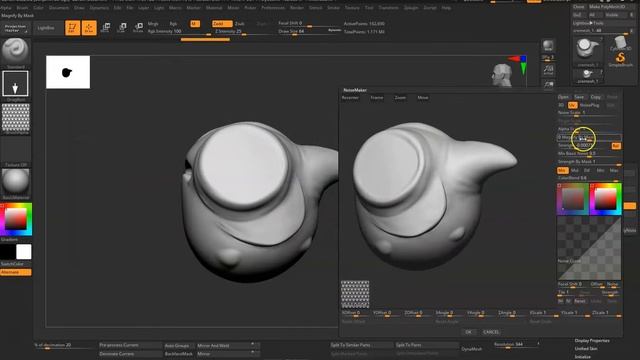Image resolution: width=640 pixels, height=360 pixels.
Task: Open the Render menu
Action: click(x=297, y=8)
